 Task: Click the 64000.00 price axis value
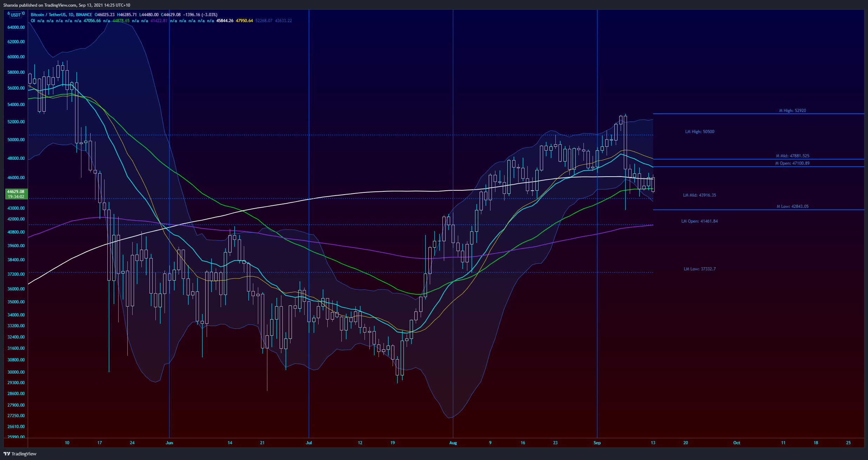16,27
